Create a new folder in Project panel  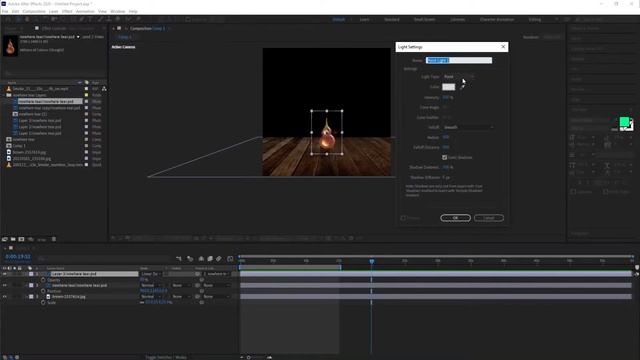[x=13, y=239]
